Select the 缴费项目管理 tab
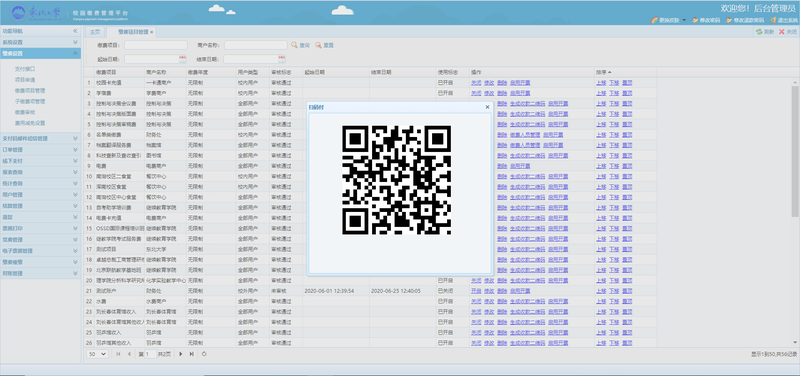Screen dimensions: 800x376 click(133, 32)
